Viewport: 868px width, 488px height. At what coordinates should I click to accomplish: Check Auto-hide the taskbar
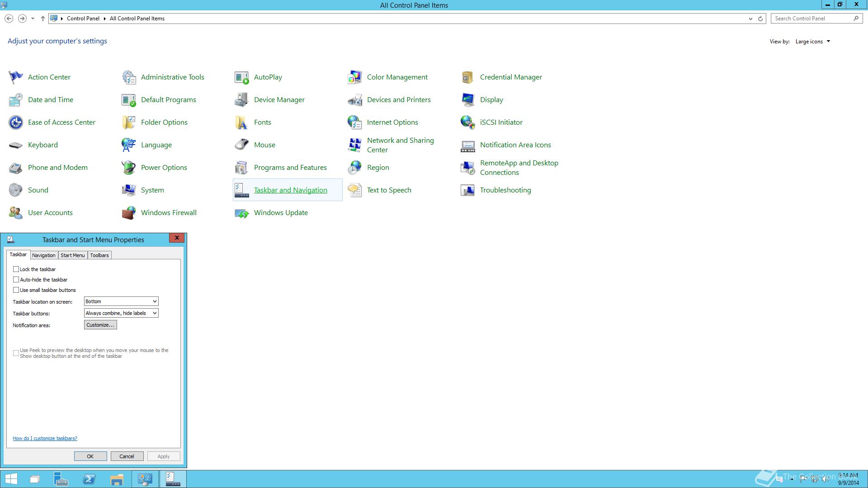coord(16,279)
